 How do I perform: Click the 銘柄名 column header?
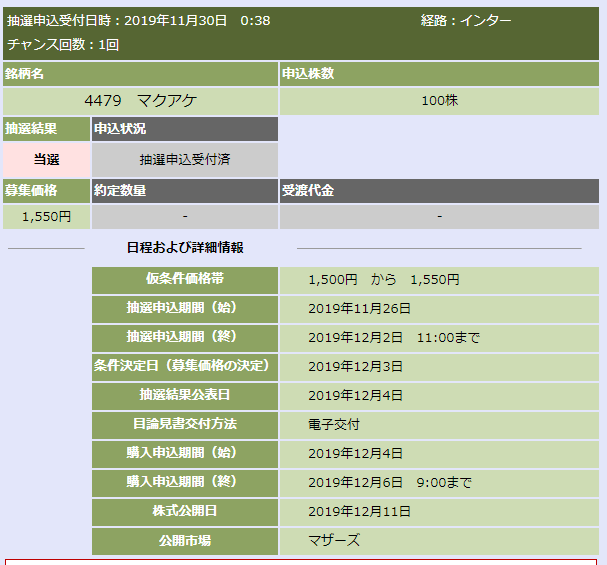pos(141,74)
